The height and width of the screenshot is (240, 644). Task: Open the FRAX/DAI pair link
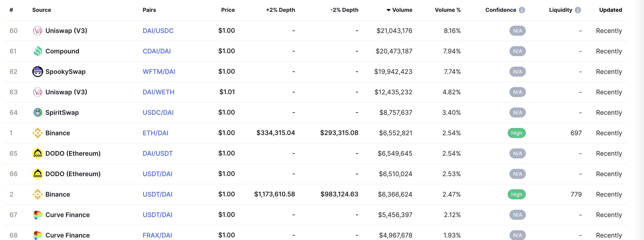(x=157, y=235)
